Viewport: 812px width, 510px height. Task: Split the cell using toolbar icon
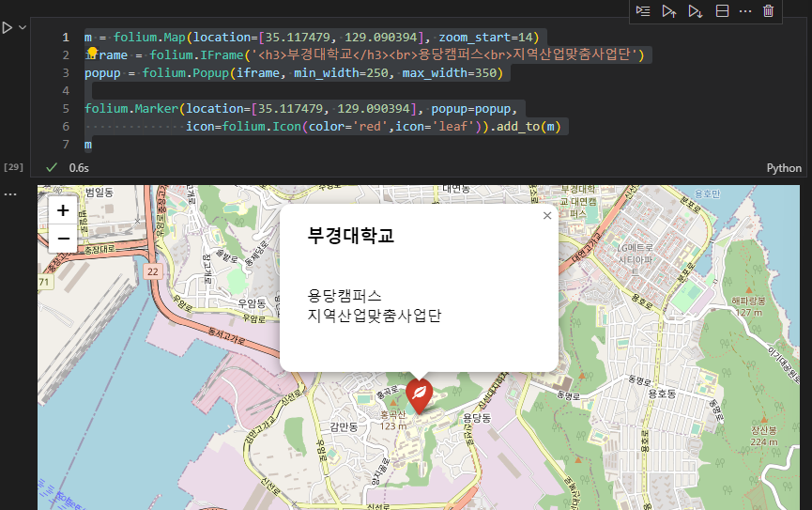[722, 11]
